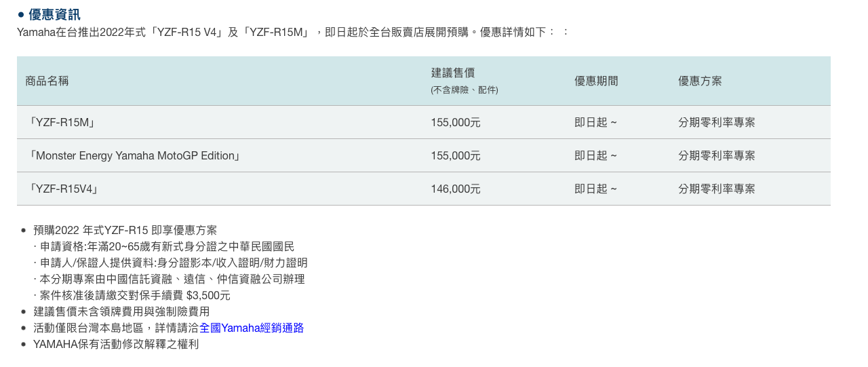Click the 優惠期間 column header
The image size is (868, 367).
click(x=596, y=81)
